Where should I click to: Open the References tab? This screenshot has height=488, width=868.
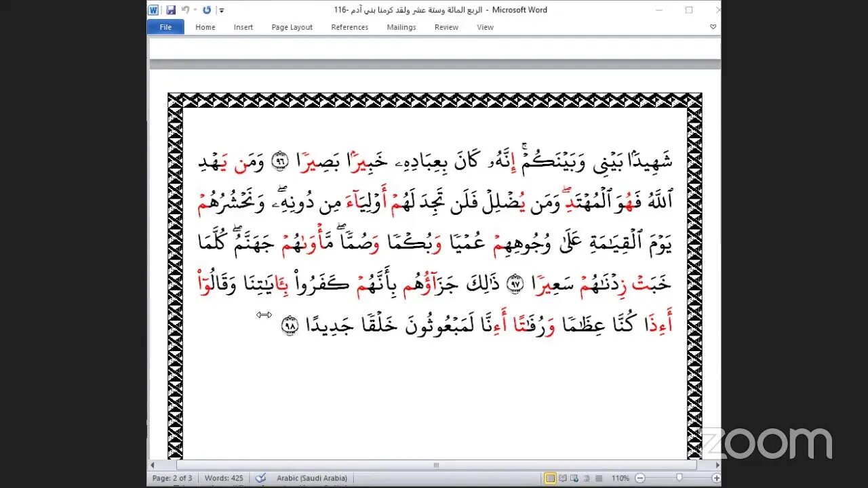[349, 27]
